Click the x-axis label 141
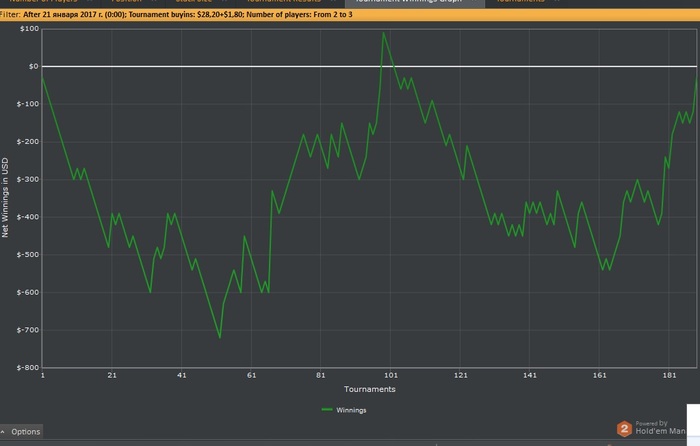This screenshot has height=446, width=700. click(530, 375)
